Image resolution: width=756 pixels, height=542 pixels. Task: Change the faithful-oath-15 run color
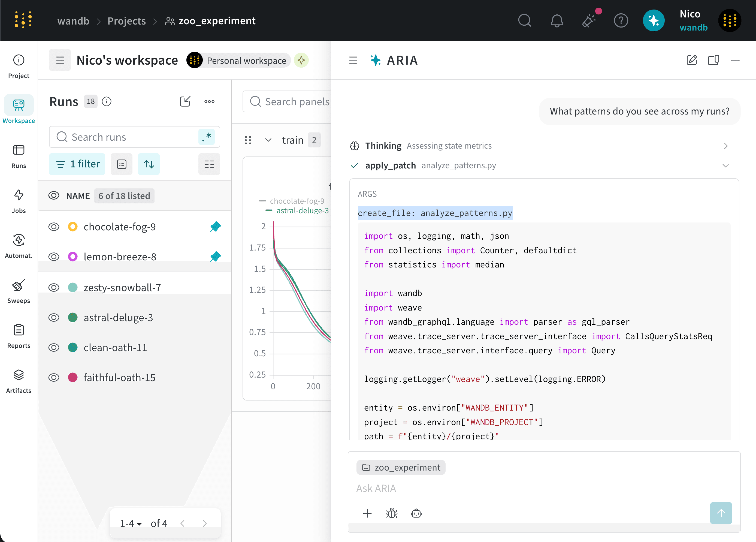pos(73,377)
